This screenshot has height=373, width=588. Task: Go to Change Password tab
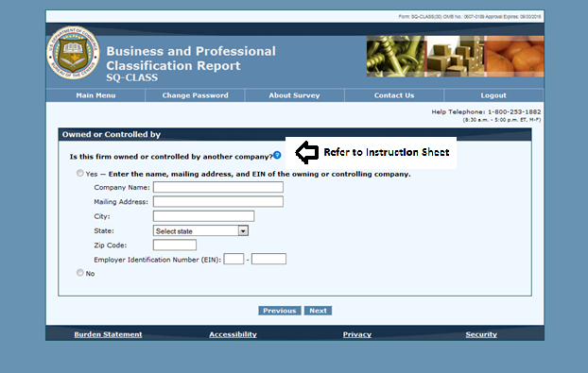195,95
